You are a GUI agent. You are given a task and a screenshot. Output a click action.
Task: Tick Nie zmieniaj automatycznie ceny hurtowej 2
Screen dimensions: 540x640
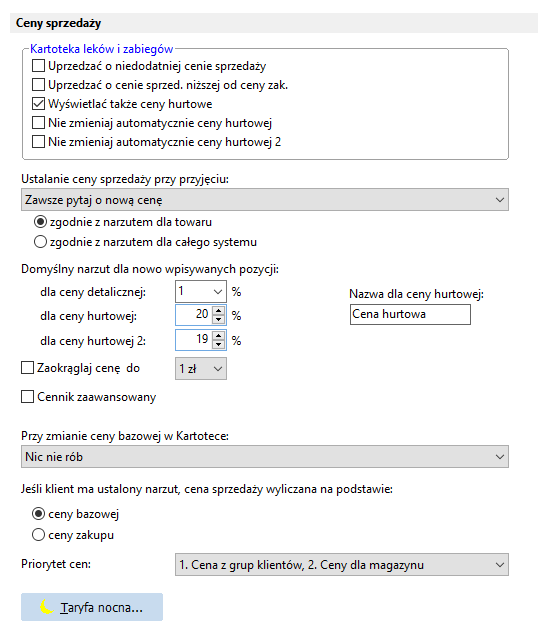point(38,142)
